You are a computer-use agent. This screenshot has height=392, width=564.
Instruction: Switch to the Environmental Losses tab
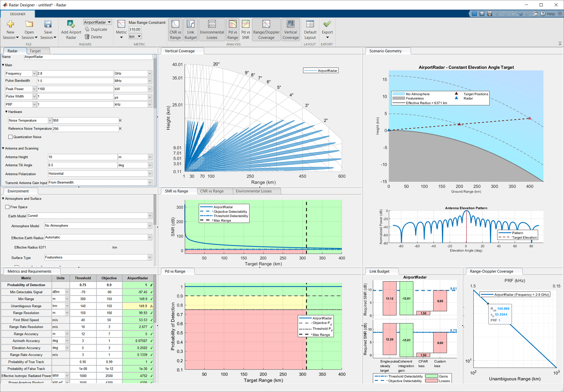(254, 191)
